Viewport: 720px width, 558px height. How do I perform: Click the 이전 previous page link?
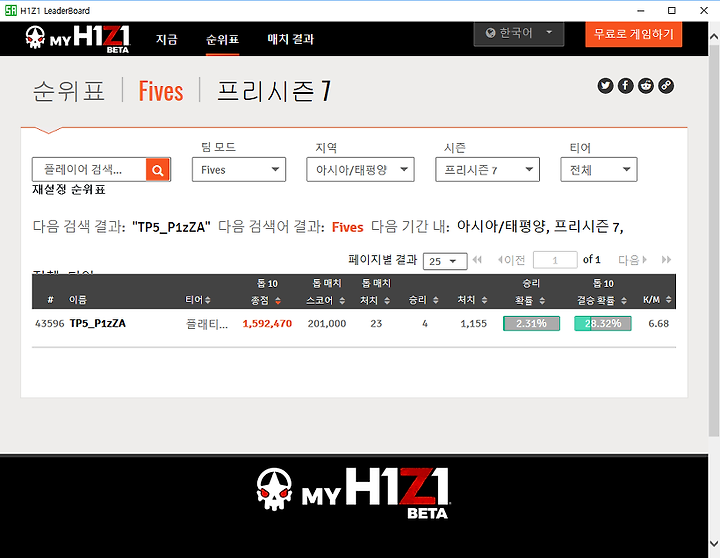coord(511,260)
